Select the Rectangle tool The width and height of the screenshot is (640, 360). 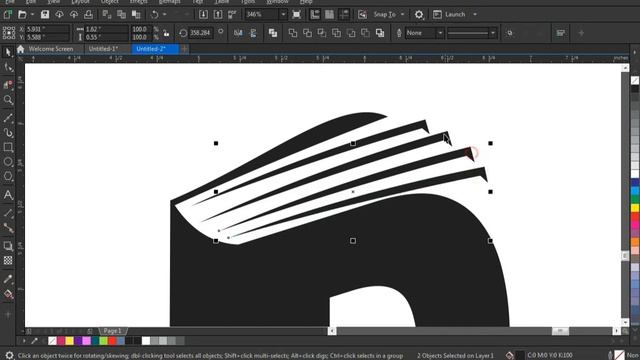[x=8, y=147]
